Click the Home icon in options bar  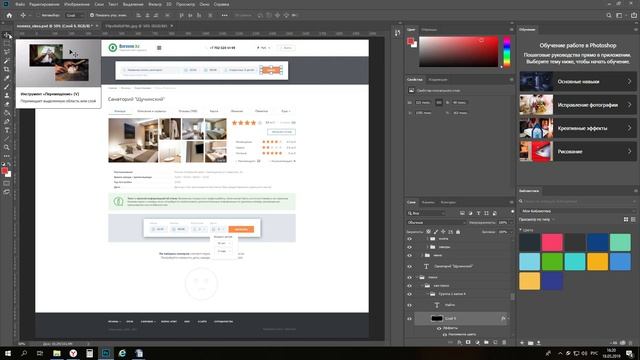[x=9, y=15]
